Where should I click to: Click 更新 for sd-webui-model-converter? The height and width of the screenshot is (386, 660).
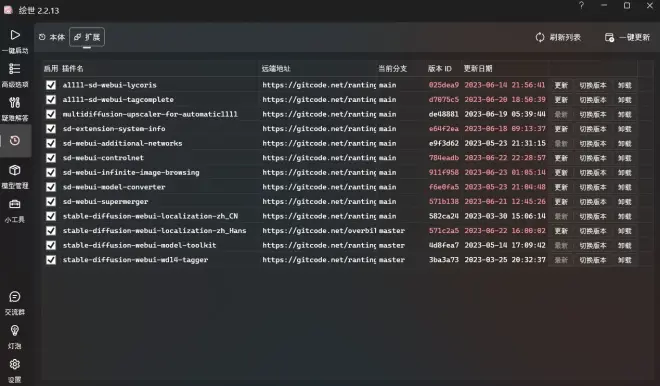561,187
